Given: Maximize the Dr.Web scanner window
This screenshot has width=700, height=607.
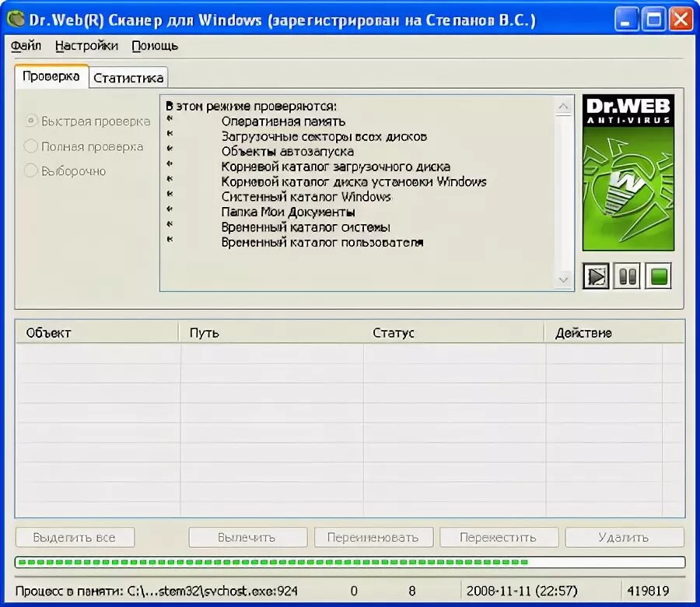Looking at the screenshot, I should click(654, 19).
